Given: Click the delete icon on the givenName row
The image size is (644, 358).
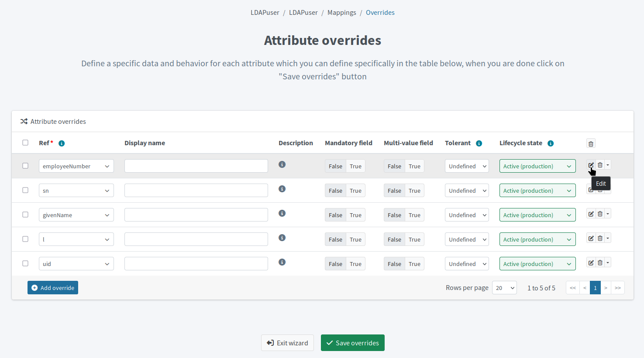Looking at the screenshot, I should 600,214.
